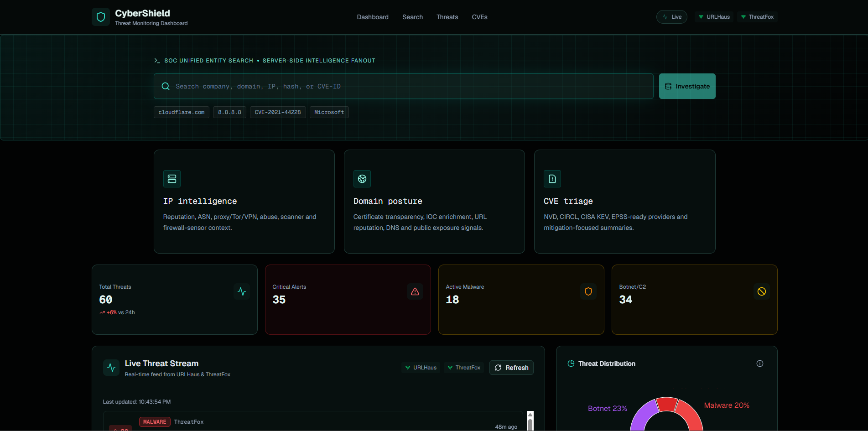Click the Critical Alerts value 35
The height and width of the screenshot is (431, 868).
click(279, 300)
